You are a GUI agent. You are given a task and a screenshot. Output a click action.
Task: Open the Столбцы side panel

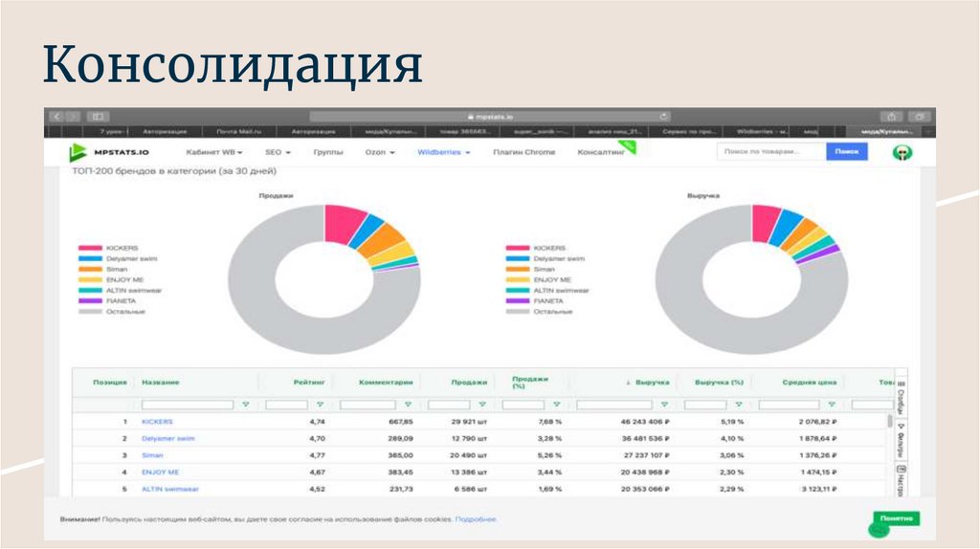click(902, 397)
